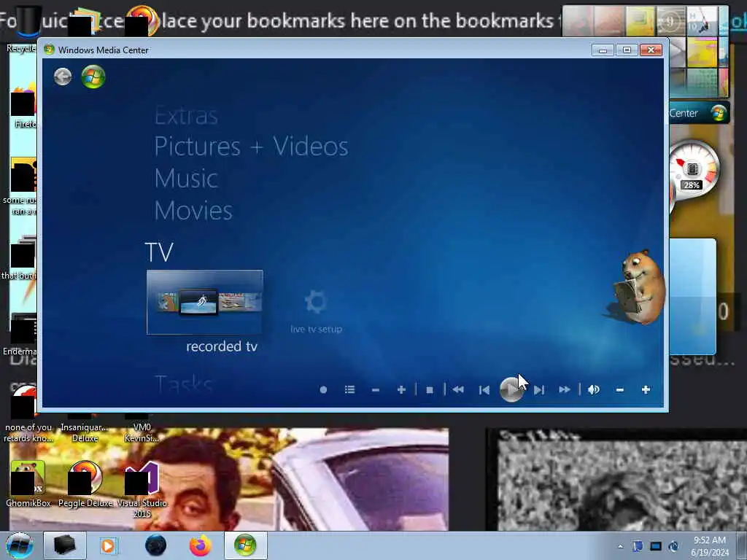Click the Fast forward button
Viewport: 747px width, 560px height.
tap(565, 390)
